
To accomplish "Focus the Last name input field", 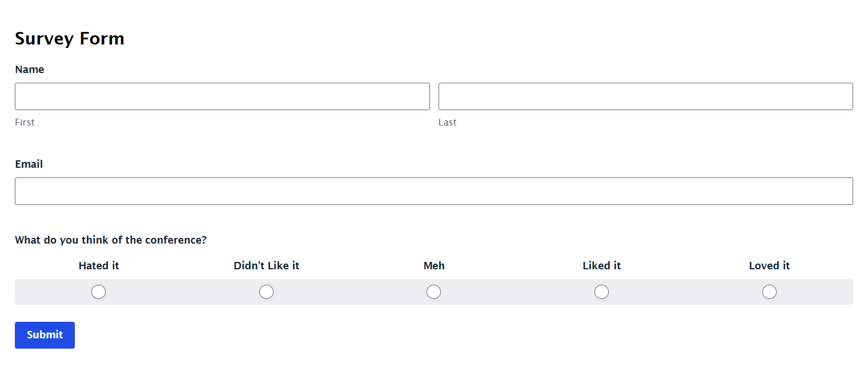I will 646,96.
